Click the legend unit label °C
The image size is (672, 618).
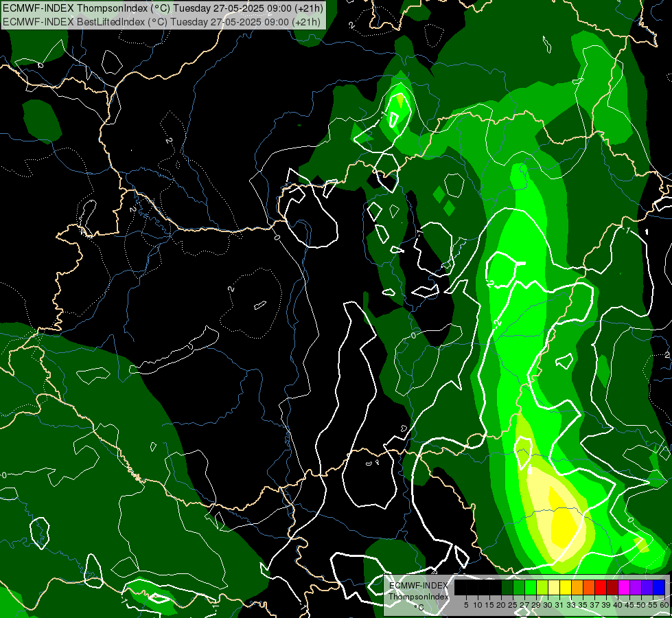click(419, 607)
